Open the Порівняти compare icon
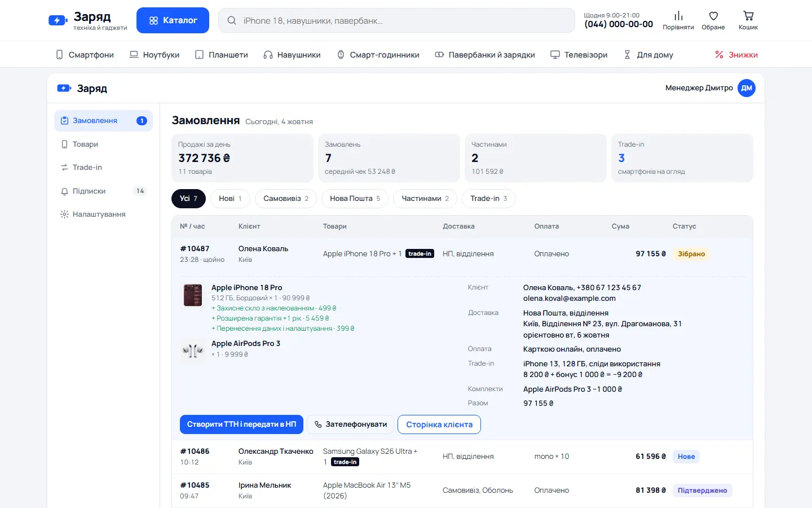This screenshot has width=812, height=508. (x=678, y=20)
